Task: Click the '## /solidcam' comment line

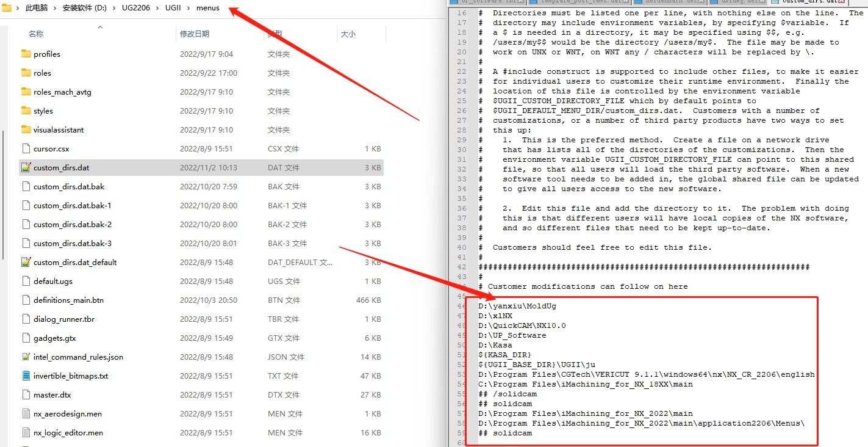Action: pos(508,394)
